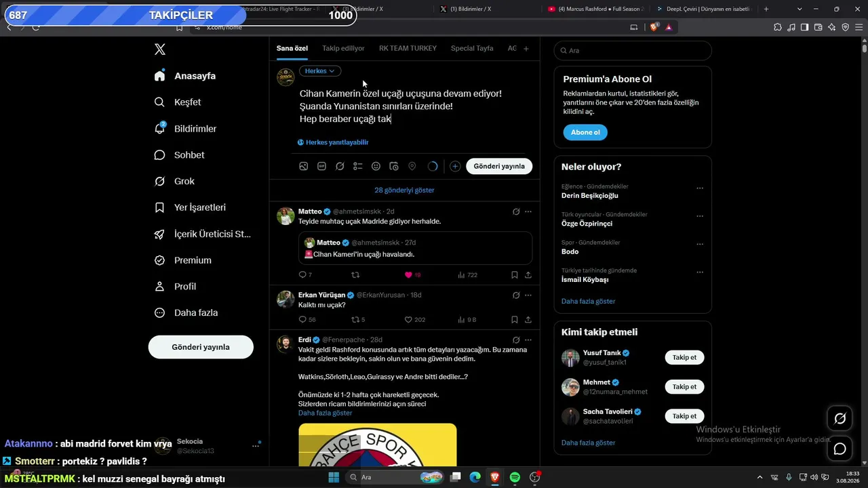Switch to Marcus Rashford YouTube browser tab

click(x=595, y=9)
